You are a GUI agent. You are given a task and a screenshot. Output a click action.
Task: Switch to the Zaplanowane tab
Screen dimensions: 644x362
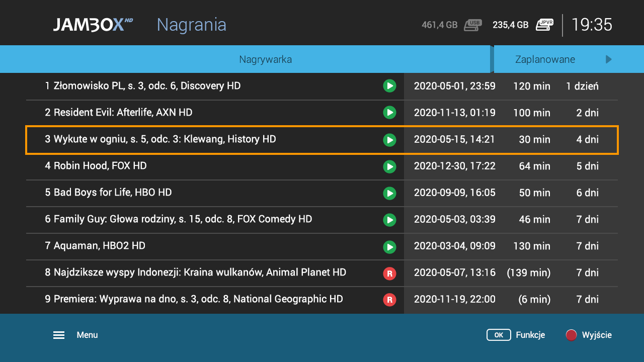(x=545, y=59)
